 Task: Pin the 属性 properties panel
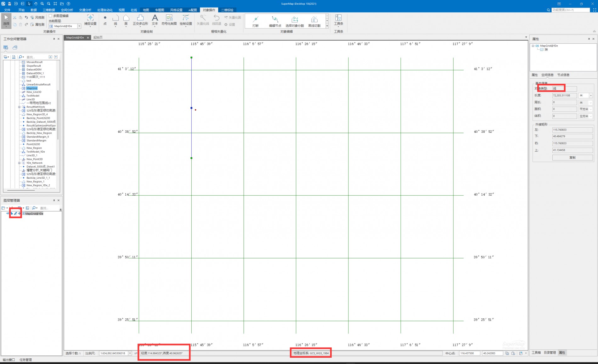pos(589,39)
